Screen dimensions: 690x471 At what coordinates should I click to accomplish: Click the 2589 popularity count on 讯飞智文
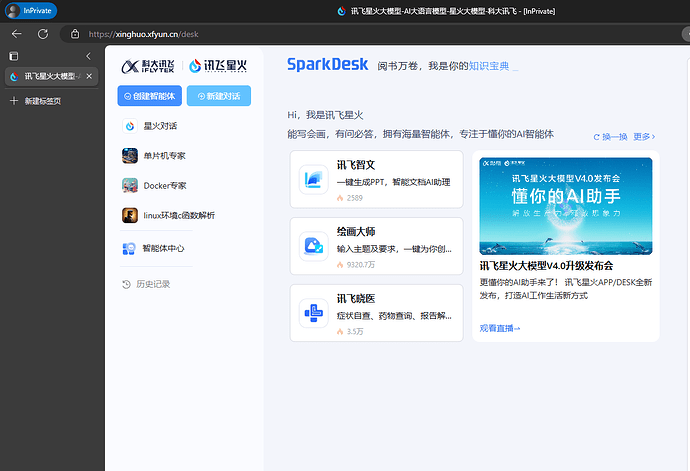click(x=354, y=198)
